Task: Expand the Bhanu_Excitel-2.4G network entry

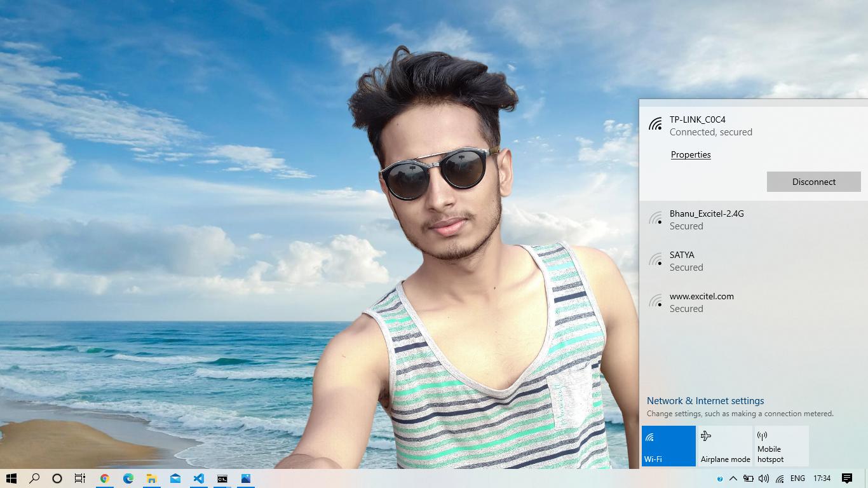Action: click(754, 220)
